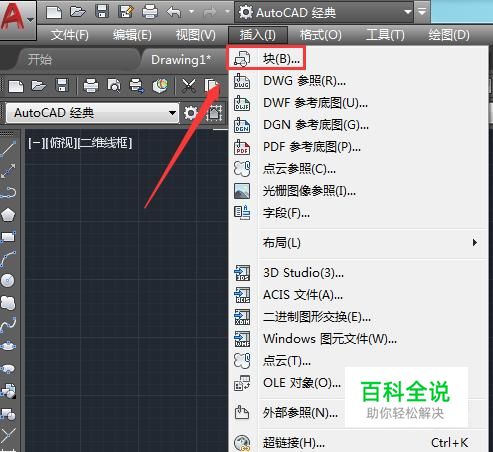Click the Cut scissors icon
Viewport: 493px width, 452px height.
click(x=189, y=86)
